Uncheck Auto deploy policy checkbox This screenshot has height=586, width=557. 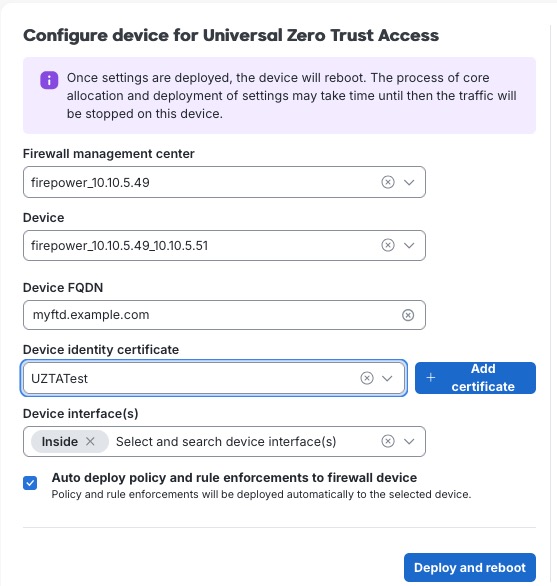point(30,483)
